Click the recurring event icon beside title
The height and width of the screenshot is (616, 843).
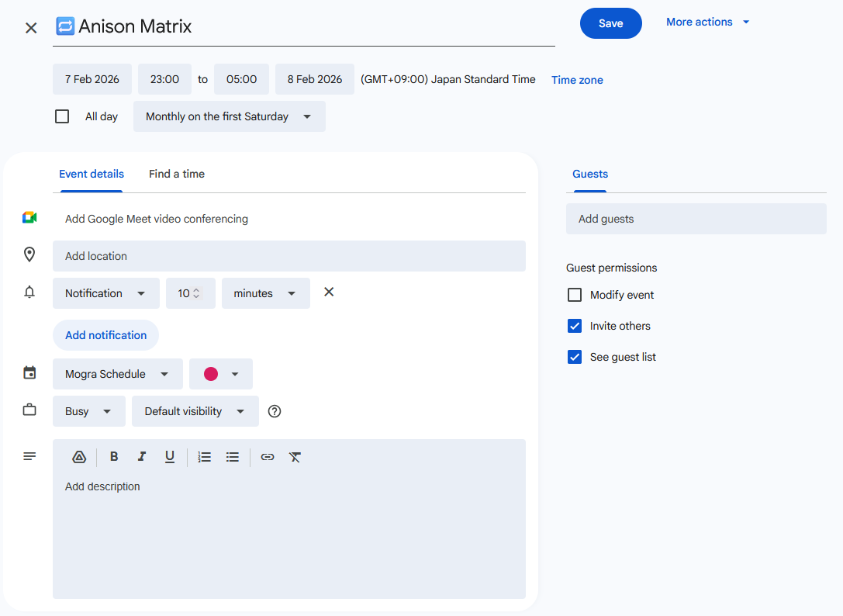pos(65,26)
